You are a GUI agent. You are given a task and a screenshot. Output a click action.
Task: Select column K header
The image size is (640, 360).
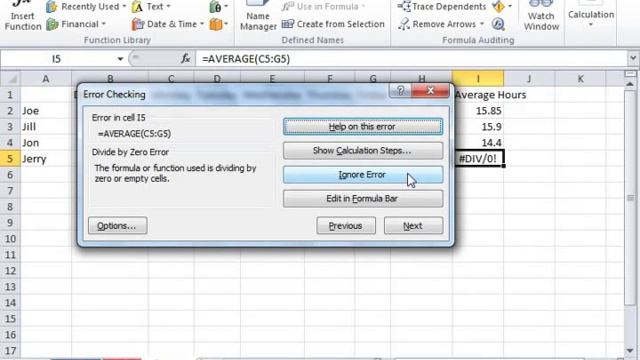[x=580, y=79]
